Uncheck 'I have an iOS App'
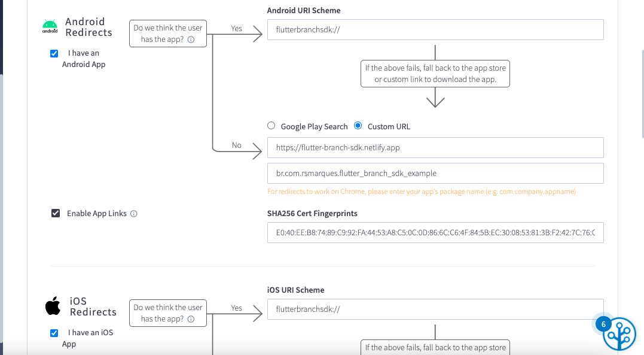The image size is (644, 355). click(54, 333)
